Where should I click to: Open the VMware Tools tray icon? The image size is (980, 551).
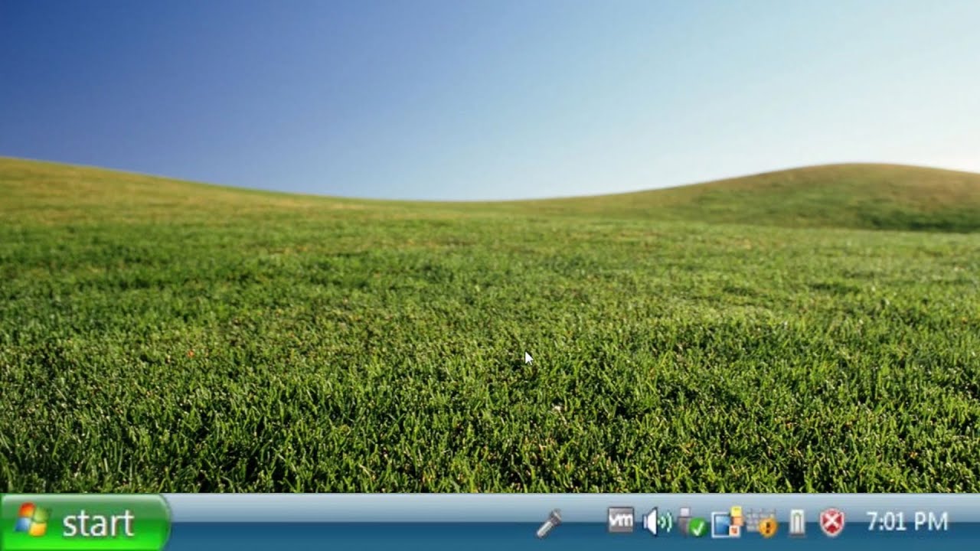click(x=621, y=520)
